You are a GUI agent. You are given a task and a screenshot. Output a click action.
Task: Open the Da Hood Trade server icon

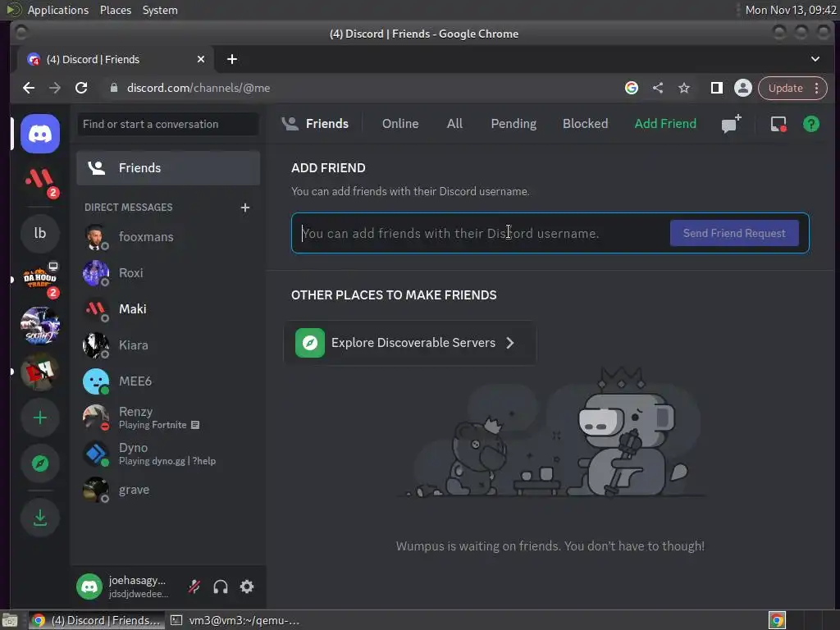click(40, 279)
